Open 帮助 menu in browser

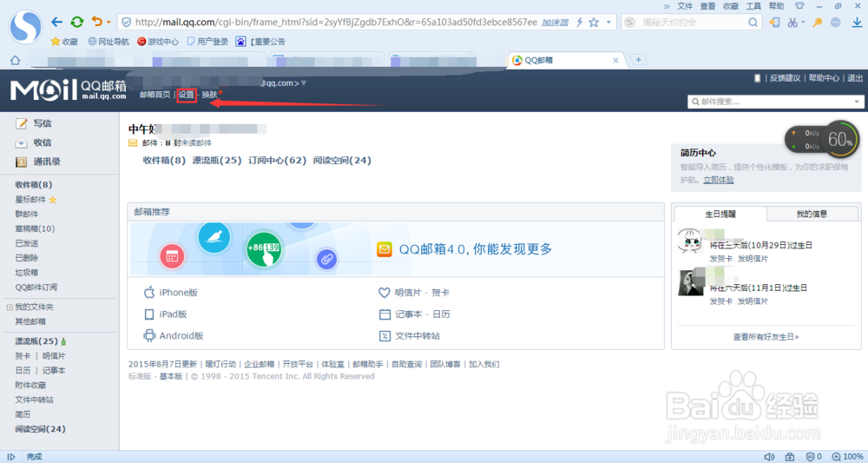click(776, 6)
